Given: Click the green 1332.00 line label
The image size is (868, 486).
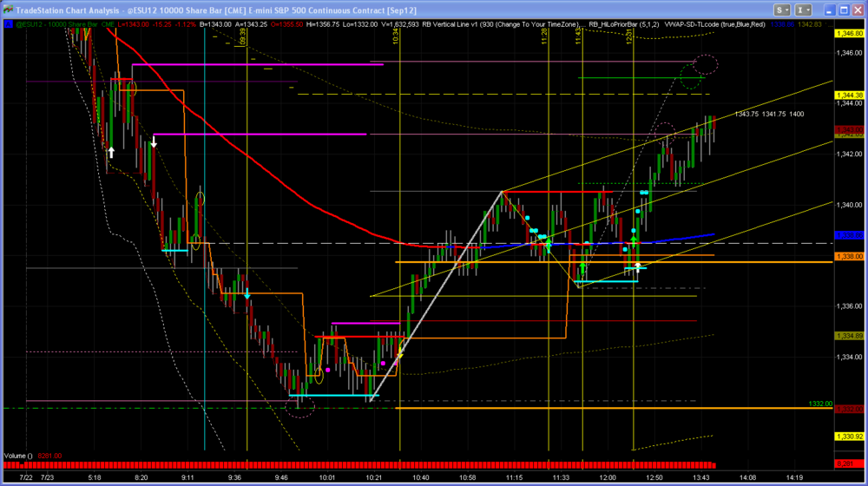Looking at the screenshot, I should click(820, 404).
